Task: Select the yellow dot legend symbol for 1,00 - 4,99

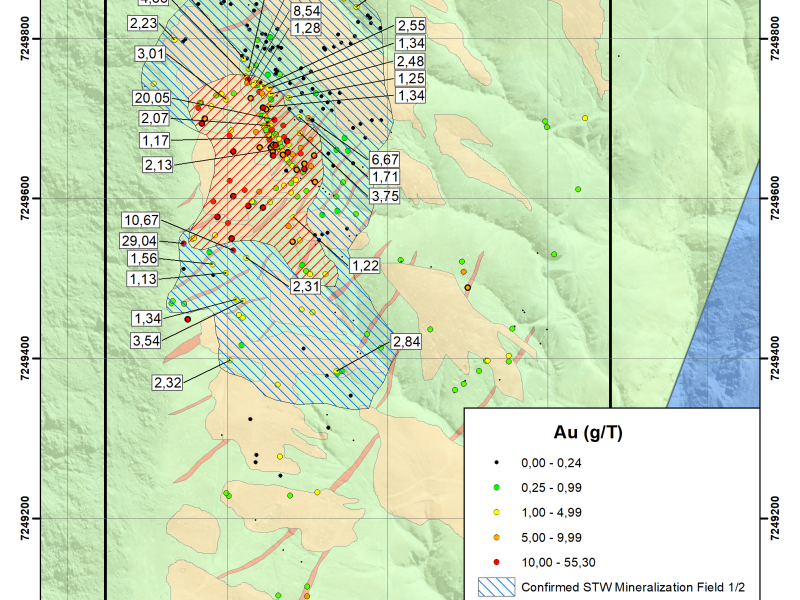Action: [496, 511]
